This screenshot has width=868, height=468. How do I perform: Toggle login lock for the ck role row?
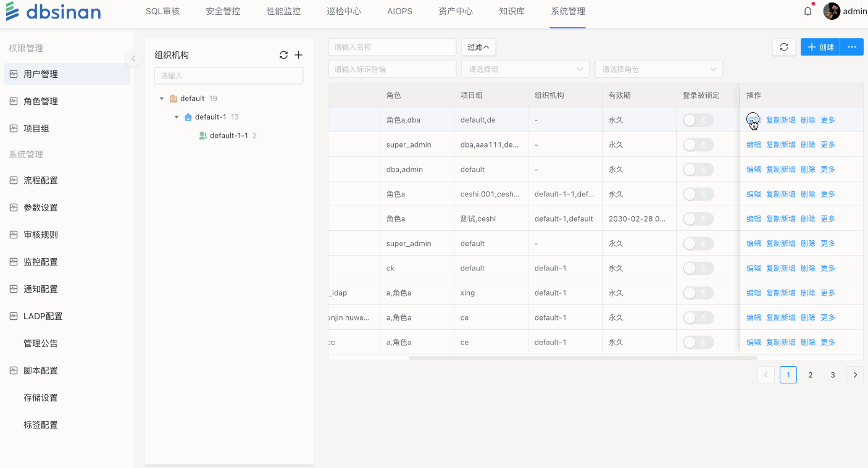[x=698, y=268]
